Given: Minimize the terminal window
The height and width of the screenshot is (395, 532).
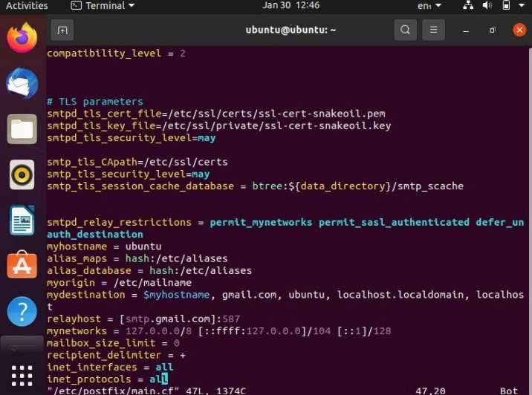Looking at the screenshot, I should pyautogui.click(x=466, y=30).
